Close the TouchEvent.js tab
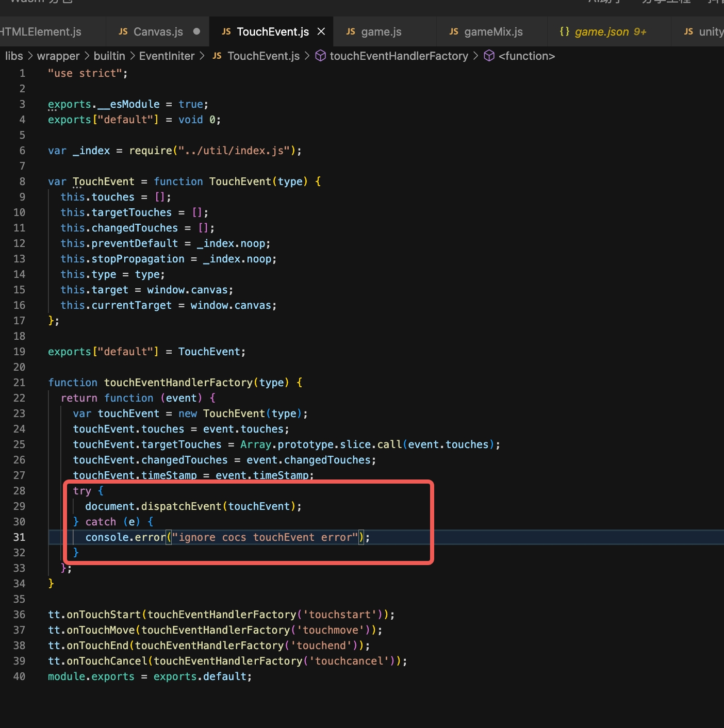 [x=321, y=32]
